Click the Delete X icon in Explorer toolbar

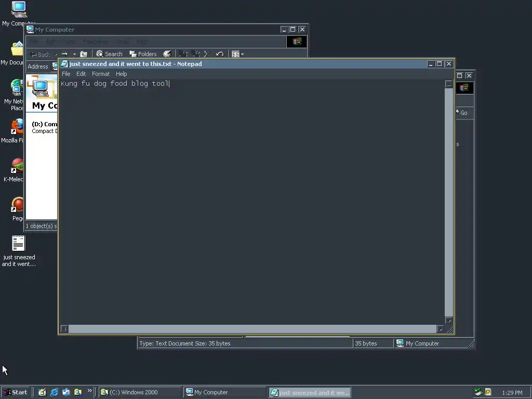(207, 54)
